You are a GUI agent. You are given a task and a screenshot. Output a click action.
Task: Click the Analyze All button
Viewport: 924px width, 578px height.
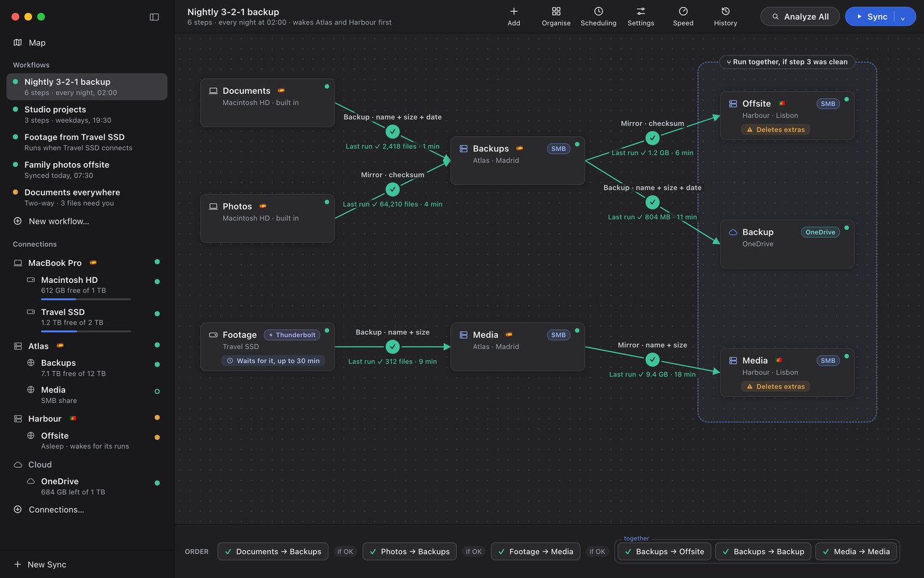point(800,17)
